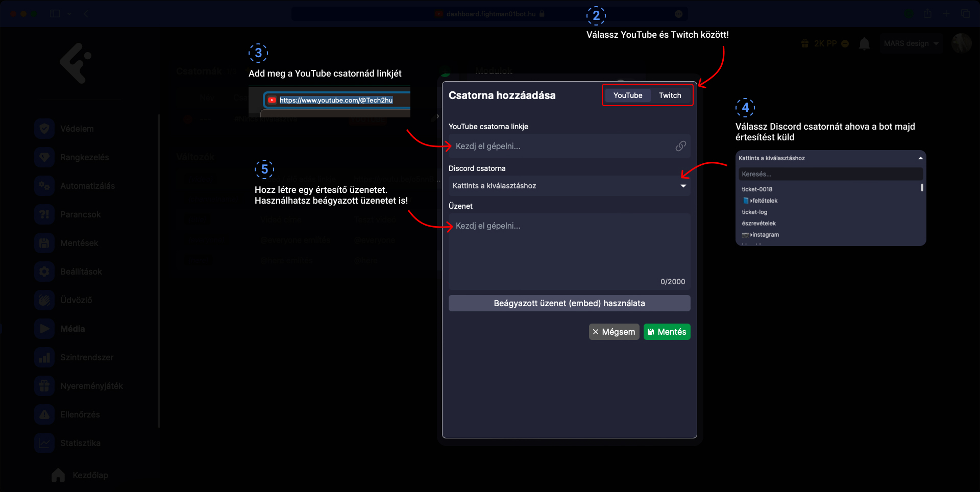
Task: Collapse the example channel picker arrow
Action: (x=920, y=158)
